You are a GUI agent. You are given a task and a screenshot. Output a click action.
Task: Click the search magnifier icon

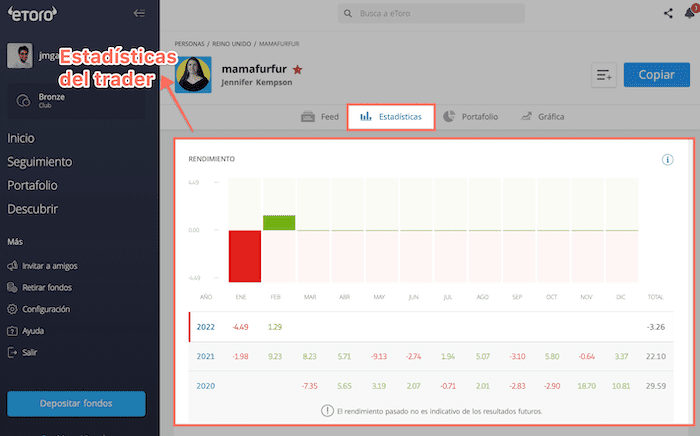tap(348, 13)
